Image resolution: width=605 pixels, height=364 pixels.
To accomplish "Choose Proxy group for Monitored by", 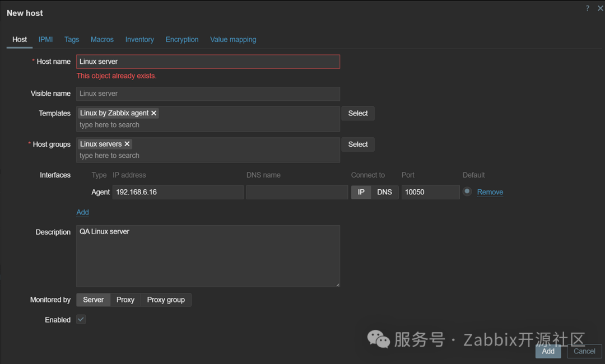I will pyautogui.click(x=166, y=300).
